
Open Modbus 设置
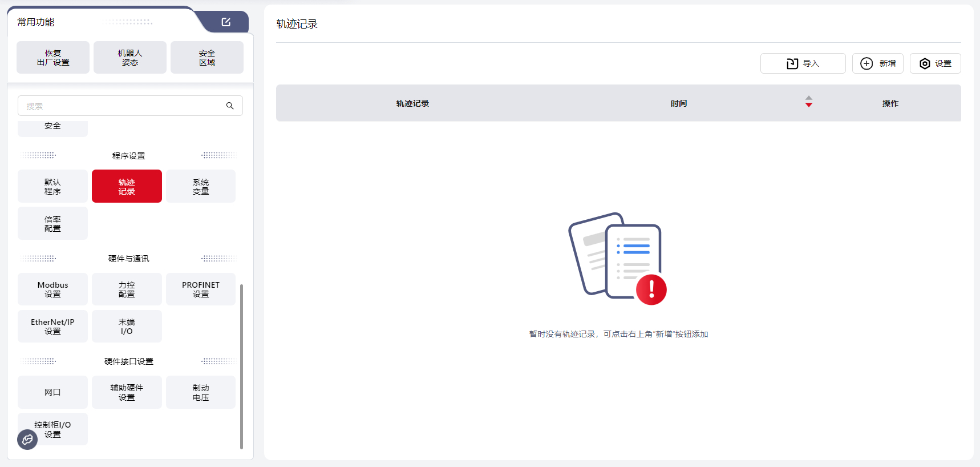[x=52, y=289]
